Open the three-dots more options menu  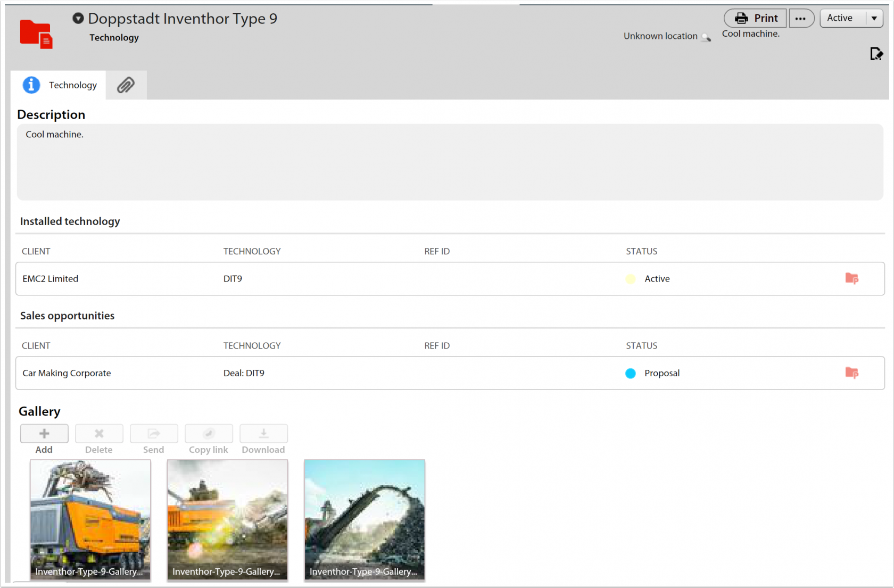(x=801, y=18)
